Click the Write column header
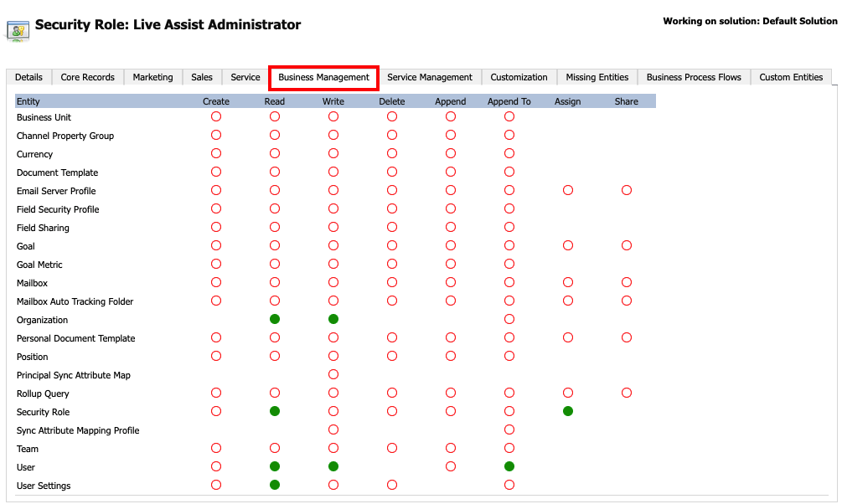842x504 pixels. point(333,101)
